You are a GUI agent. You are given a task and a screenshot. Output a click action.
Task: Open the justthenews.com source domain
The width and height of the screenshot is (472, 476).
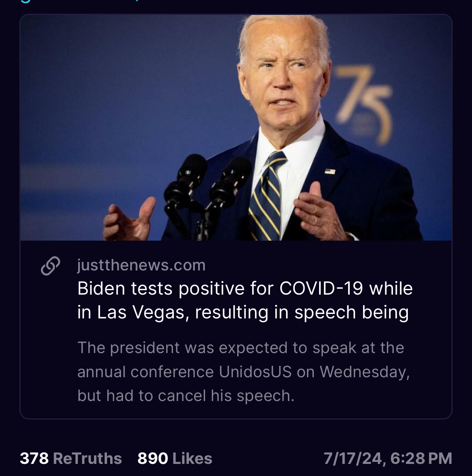point(141,265)
